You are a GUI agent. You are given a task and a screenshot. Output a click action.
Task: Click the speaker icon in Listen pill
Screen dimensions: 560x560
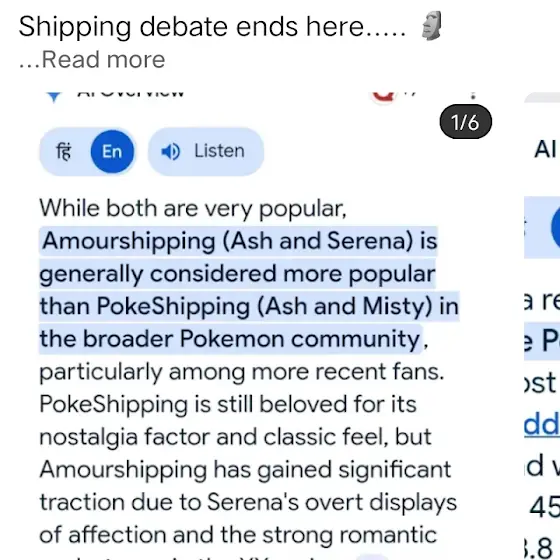(170, 151)
